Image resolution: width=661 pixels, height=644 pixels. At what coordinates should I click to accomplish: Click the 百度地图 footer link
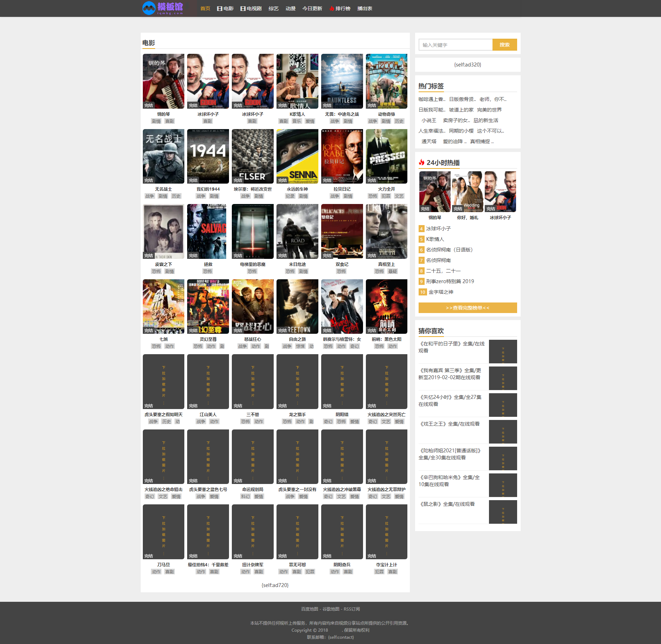[310, 609]
